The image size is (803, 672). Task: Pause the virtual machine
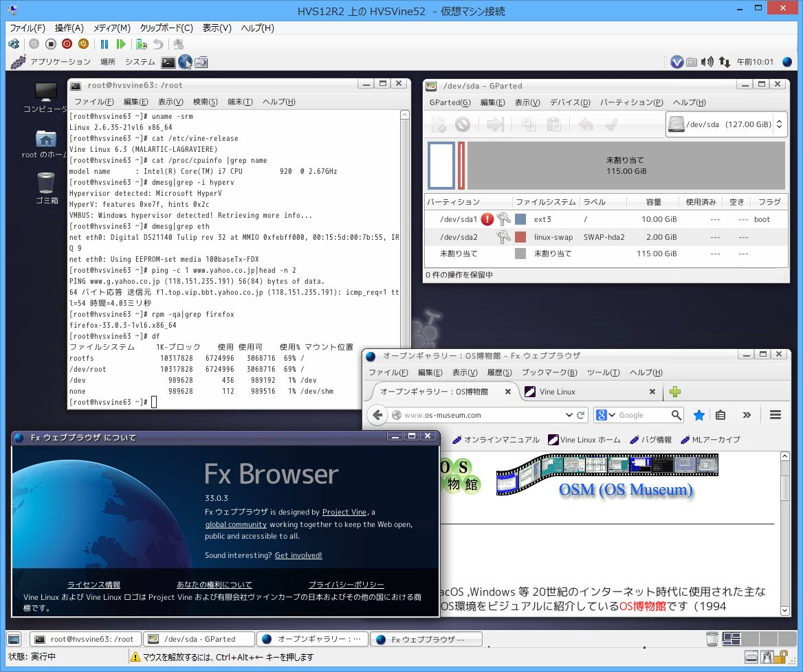[x=104, y=45]
